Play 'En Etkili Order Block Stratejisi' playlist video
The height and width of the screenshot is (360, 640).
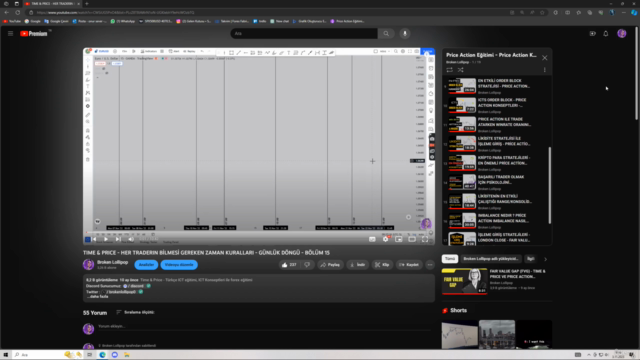496,86
